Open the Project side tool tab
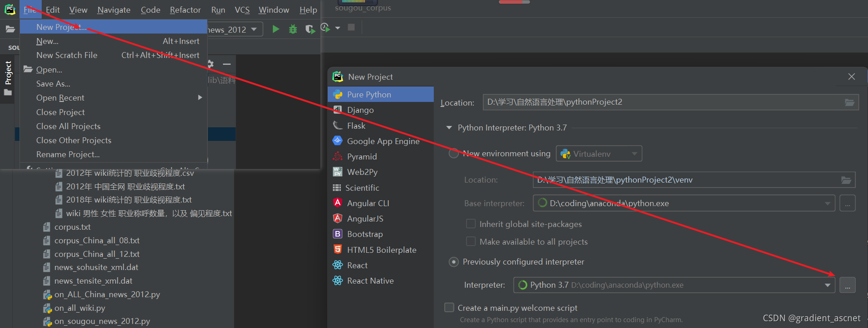The width and height of the screenshot is (868, 328). point(8,78)
